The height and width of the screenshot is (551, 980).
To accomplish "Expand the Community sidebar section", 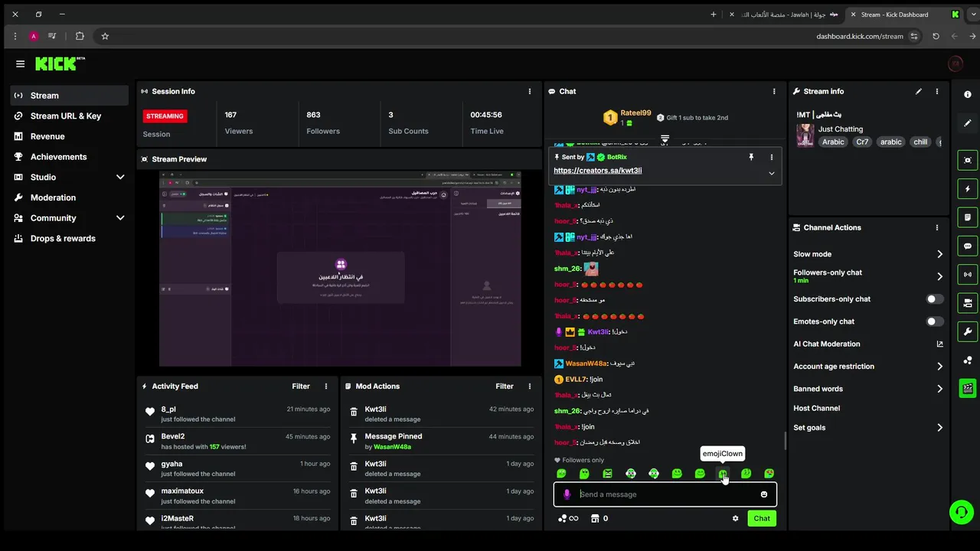I will pos(120,218).
